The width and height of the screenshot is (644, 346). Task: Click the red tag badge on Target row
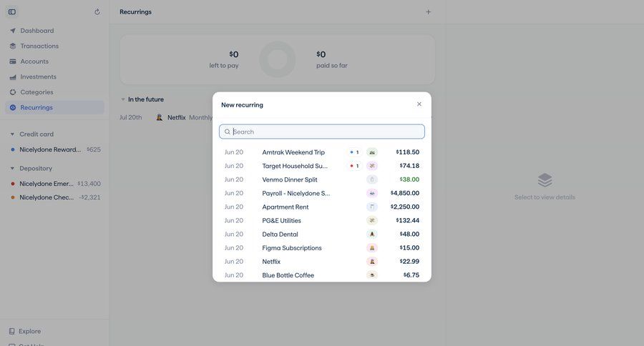click(x=354, y=166)
